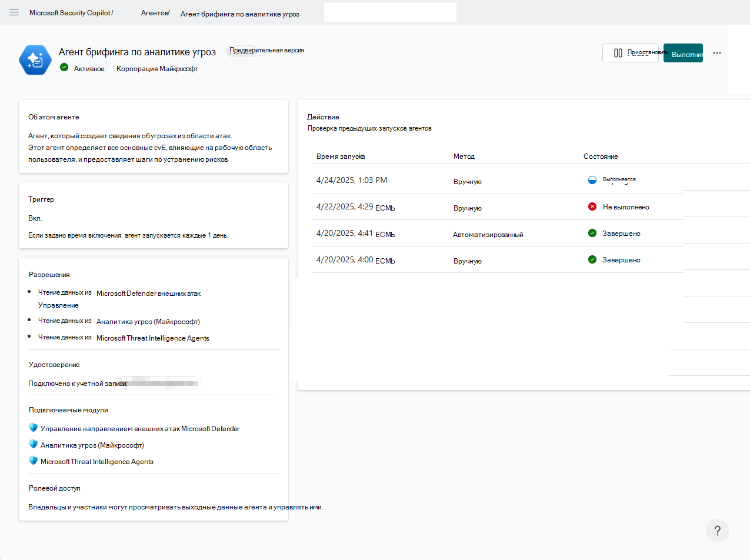Open run from 4/20/2025, 4:41
Viewport: 750px width, 560px height.
[355, 233]
